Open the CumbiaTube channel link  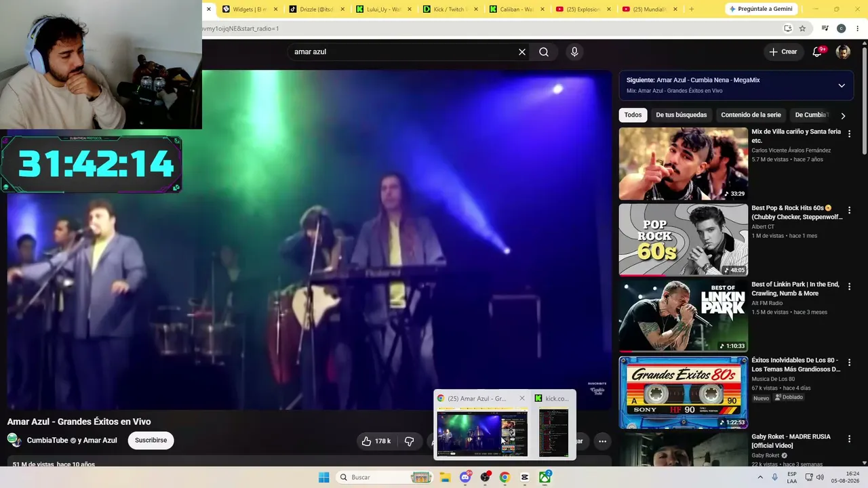(47, 441)
